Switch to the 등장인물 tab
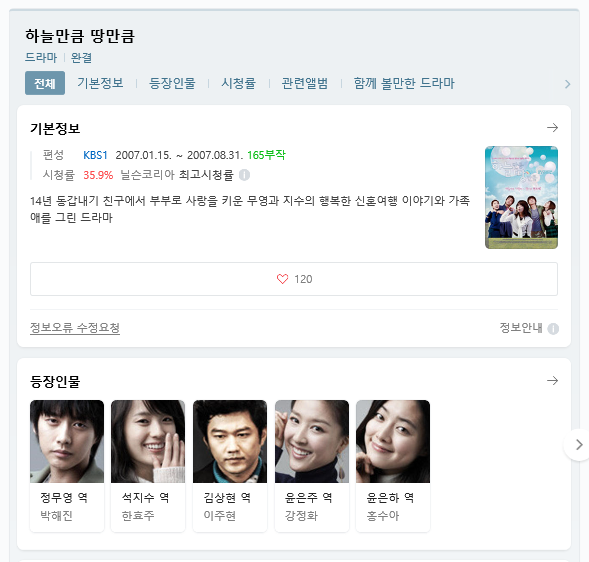Viewport: 589px width, 562px height. point(172,83)
